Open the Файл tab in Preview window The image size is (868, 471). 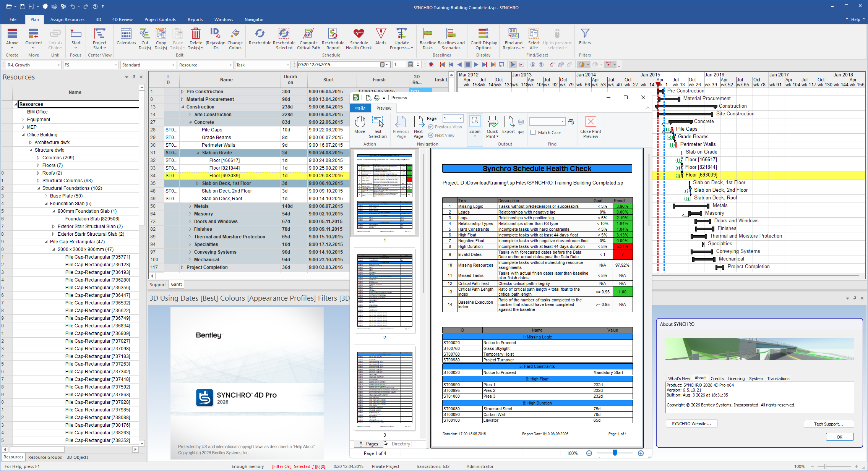coord(360,108)
